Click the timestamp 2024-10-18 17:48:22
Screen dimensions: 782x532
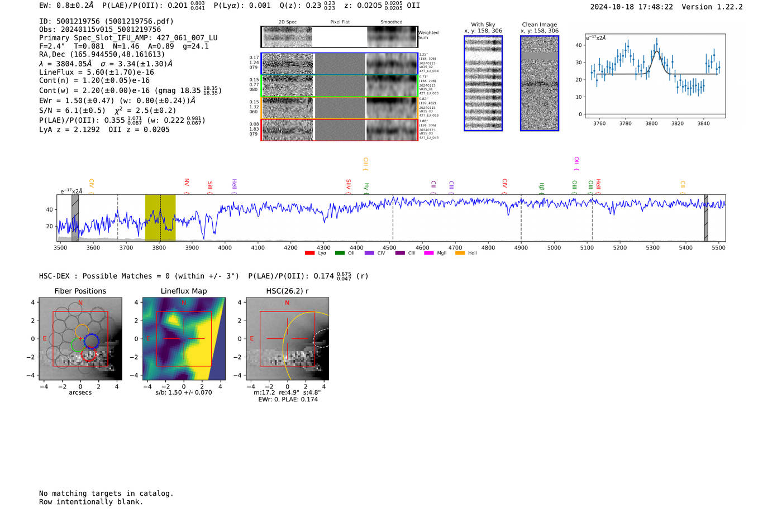click(632, 7)
